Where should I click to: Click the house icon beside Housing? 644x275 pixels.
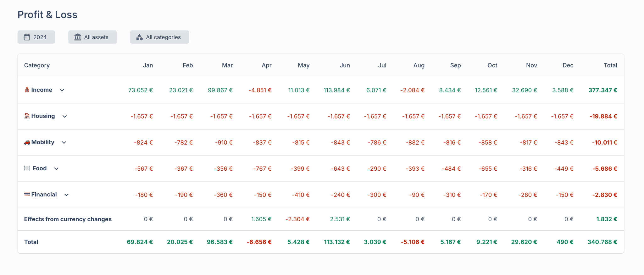pos(27,116)
